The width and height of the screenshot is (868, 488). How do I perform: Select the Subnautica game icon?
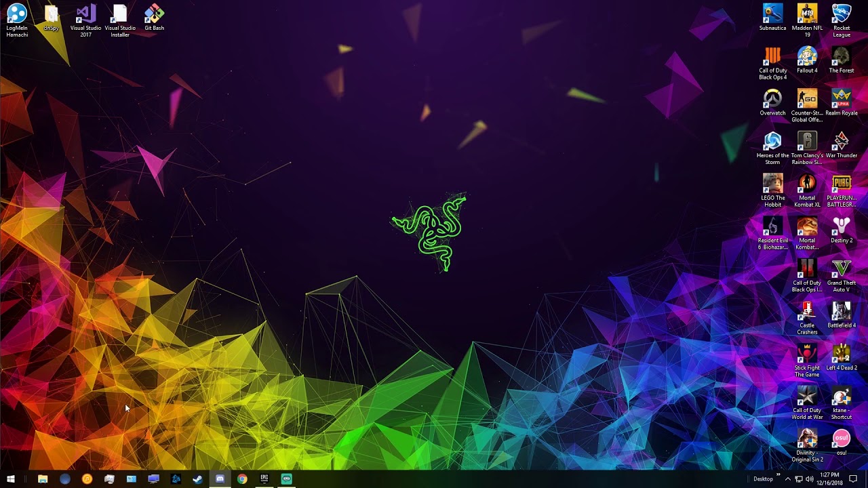pyautogui.click(x=772, y=18)
